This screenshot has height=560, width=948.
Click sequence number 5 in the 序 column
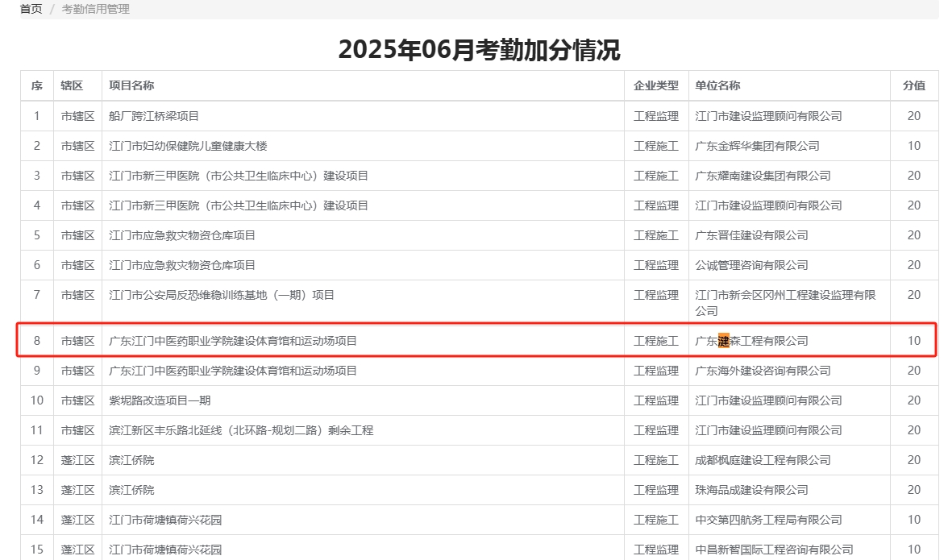37,235
